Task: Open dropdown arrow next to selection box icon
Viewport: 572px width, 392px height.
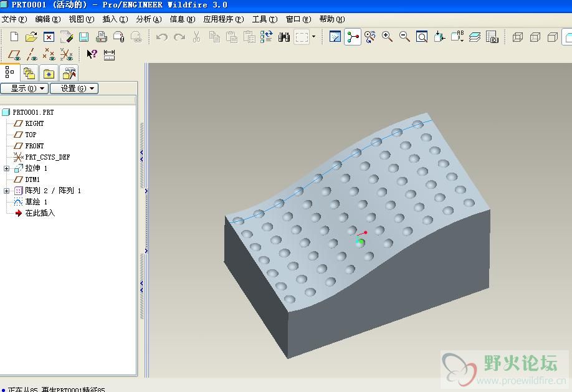Action: (313, 37)
